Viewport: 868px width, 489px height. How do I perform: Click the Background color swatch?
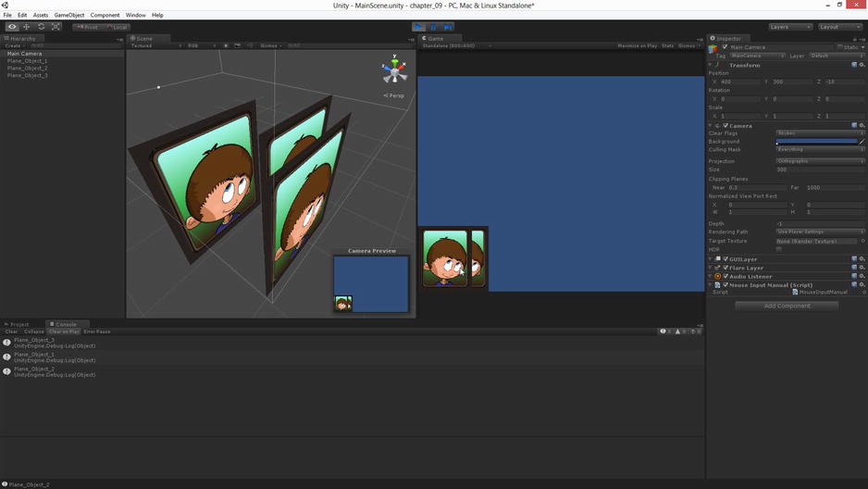(816, 141)
